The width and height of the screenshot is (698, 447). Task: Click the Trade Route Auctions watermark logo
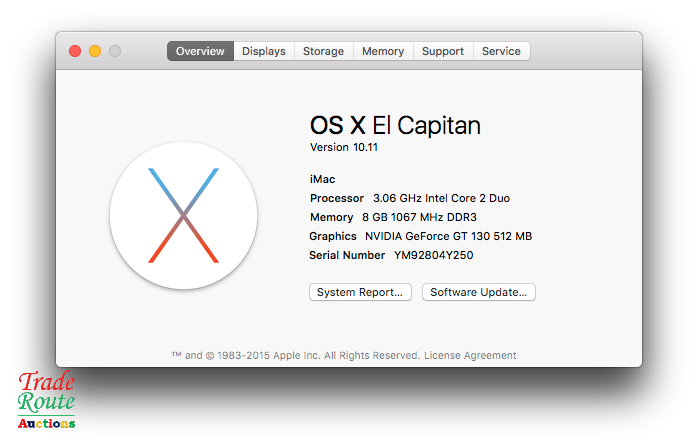[47, 400]
